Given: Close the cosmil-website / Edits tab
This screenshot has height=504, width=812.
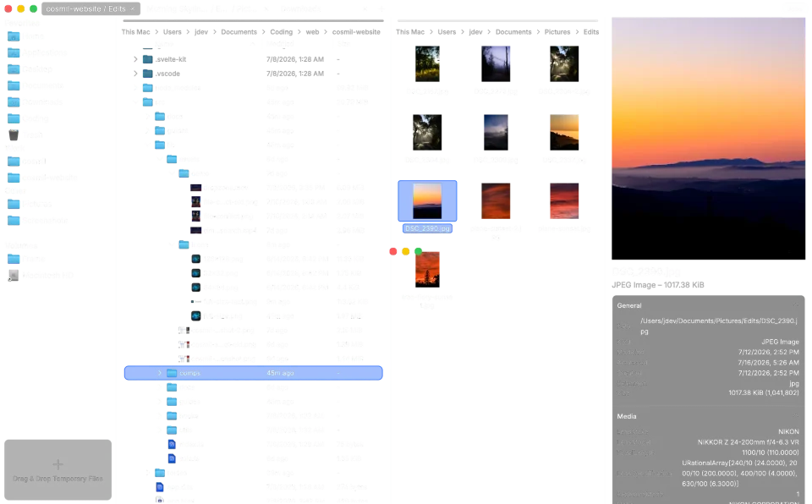Looking at the screenshot, I should pyautogui.click(x=133, y=8).
